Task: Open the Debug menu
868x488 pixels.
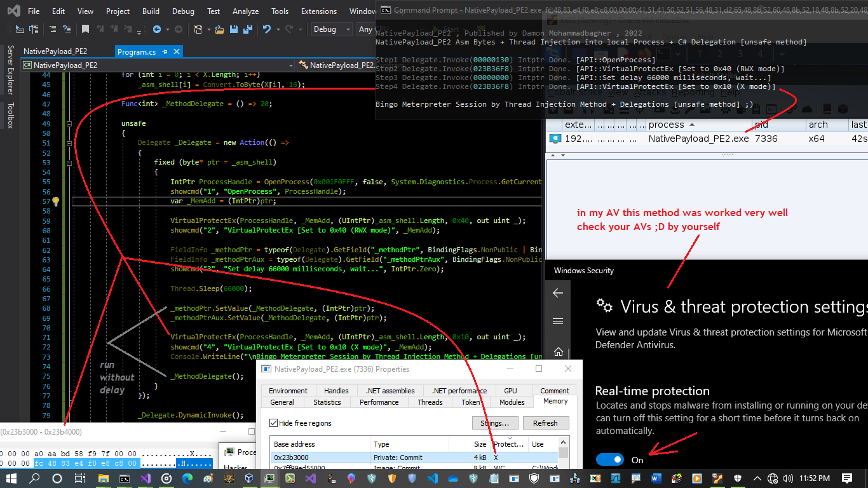Action: point(184,11)
